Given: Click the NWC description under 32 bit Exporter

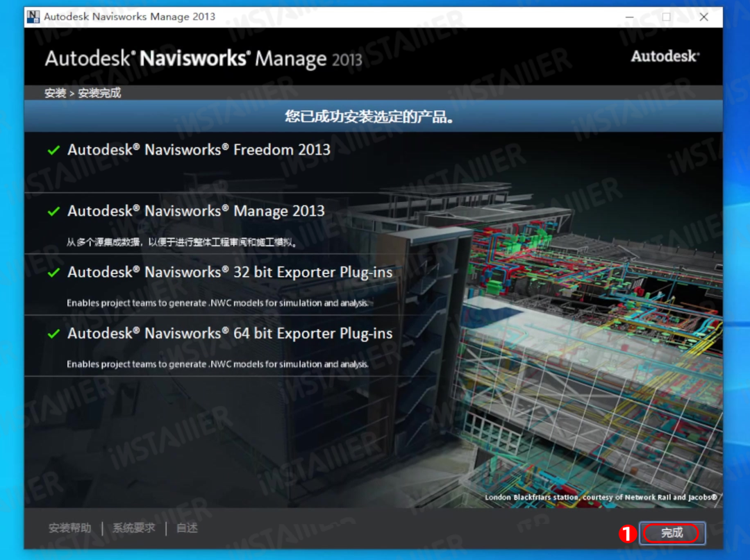Looking at the screenshot, I should [217, 303].
